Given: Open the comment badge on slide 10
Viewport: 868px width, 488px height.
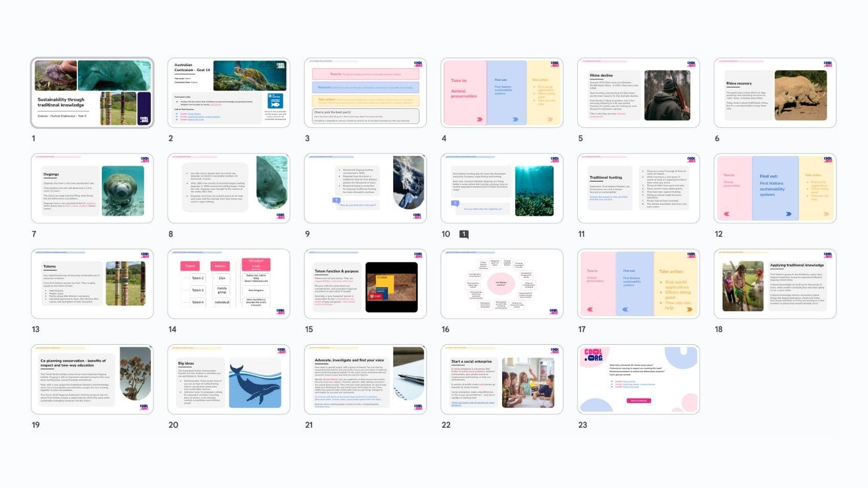Looking at the screenshot, I should [464, 234].
